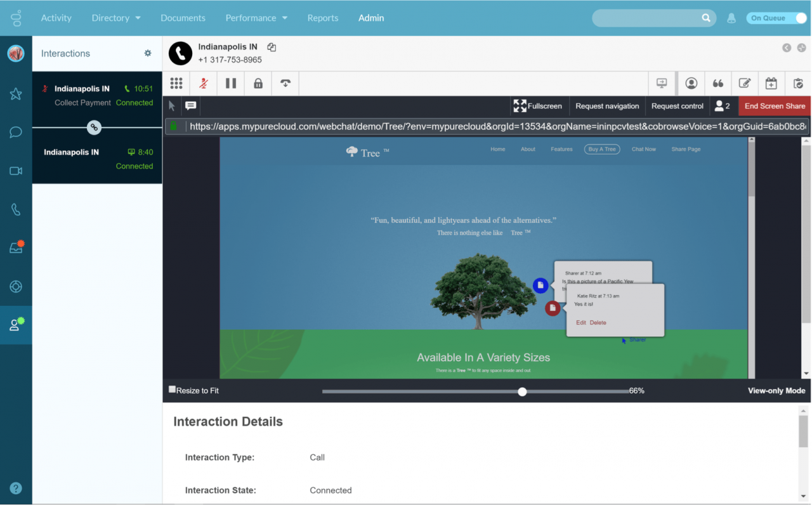This screenshot has height=505, width=812.
Task: Open interactions panel settings gear
Action: [148, 53]
